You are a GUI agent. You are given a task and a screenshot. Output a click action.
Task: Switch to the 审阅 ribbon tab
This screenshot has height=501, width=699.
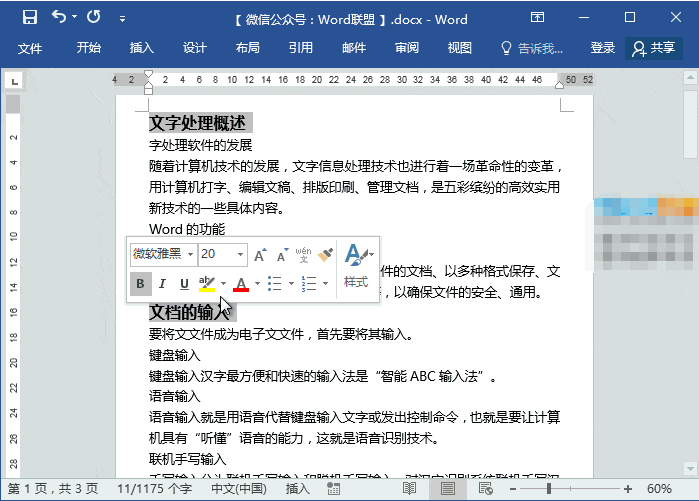click(407, 48)
